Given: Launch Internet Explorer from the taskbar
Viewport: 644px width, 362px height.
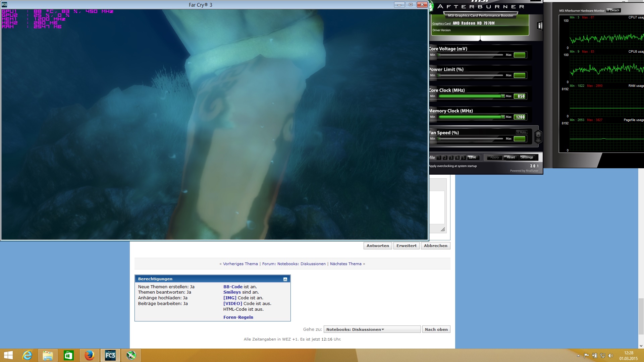Looking at the screenshot, I should point(27,355).
